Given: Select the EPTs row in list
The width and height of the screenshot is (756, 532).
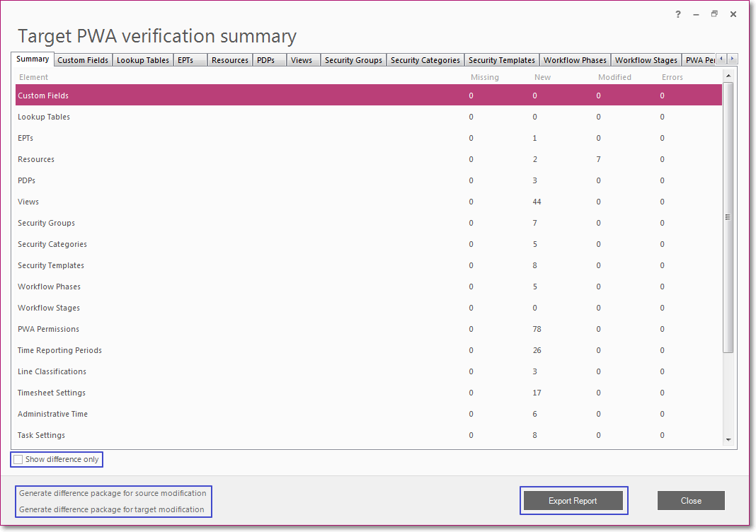Looking at the screenshot, I should tap(369, 138).
